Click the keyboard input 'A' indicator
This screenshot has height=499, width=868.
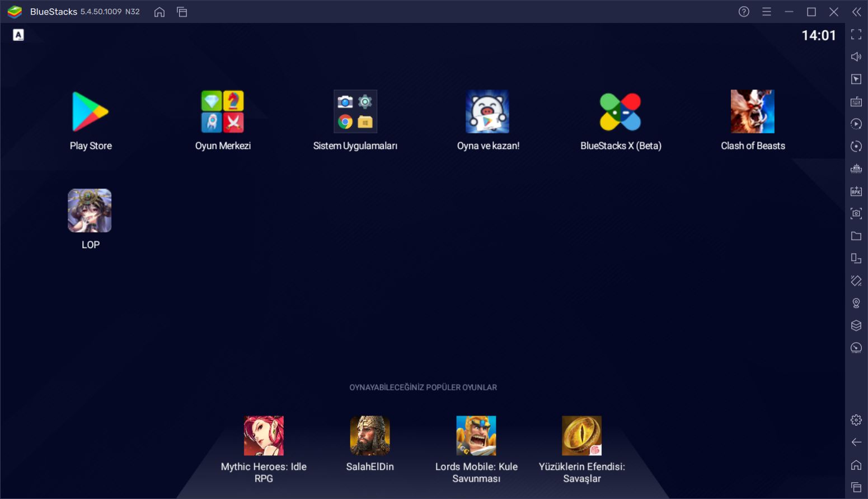point(18,35)
